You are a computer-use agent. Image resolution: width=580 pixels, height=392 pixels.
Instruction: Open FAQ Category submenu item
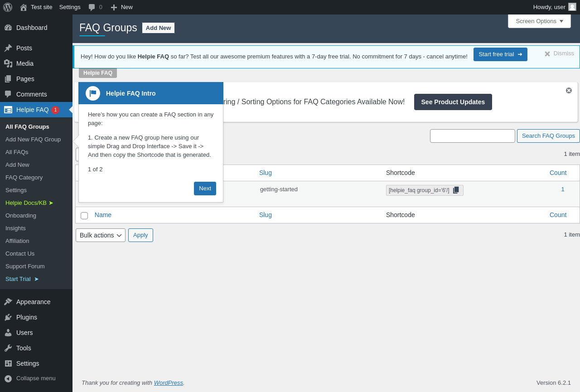pos(24,177)
